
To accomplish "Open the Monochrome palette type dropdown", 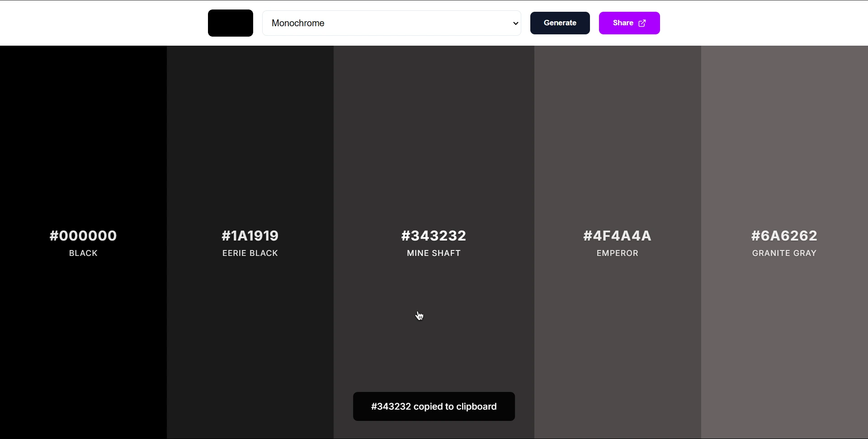I will pyautogui.click(x=392, y=23).
